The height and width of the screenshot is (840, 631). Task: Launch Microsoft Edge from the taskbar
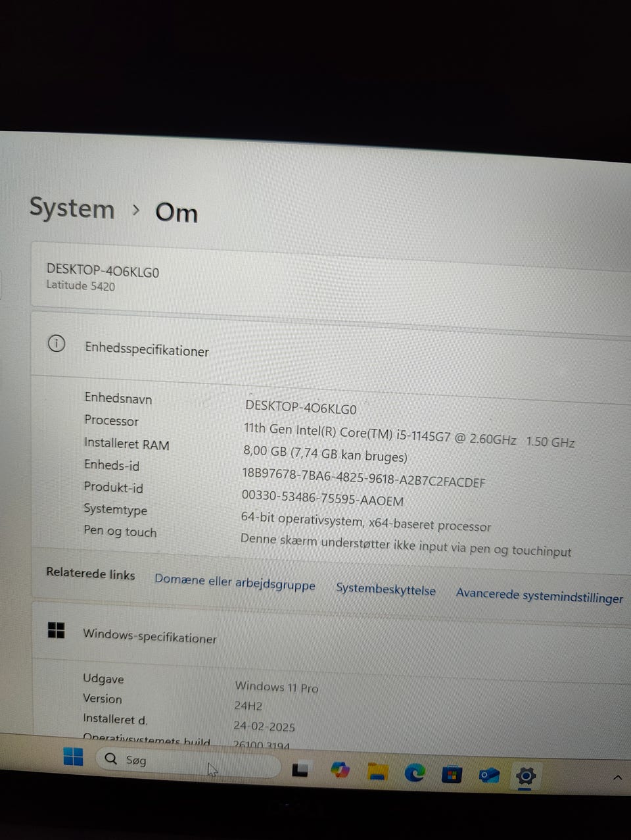pyautogui.click(x=414, y=773)
